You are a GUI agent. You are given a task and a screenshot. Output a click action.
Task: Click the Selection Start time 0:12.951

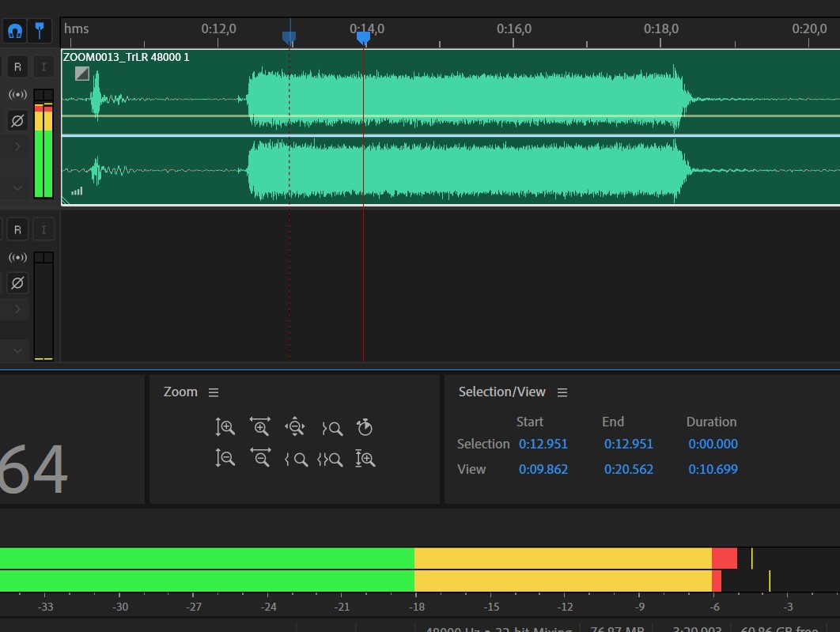[x=543, y=444]
